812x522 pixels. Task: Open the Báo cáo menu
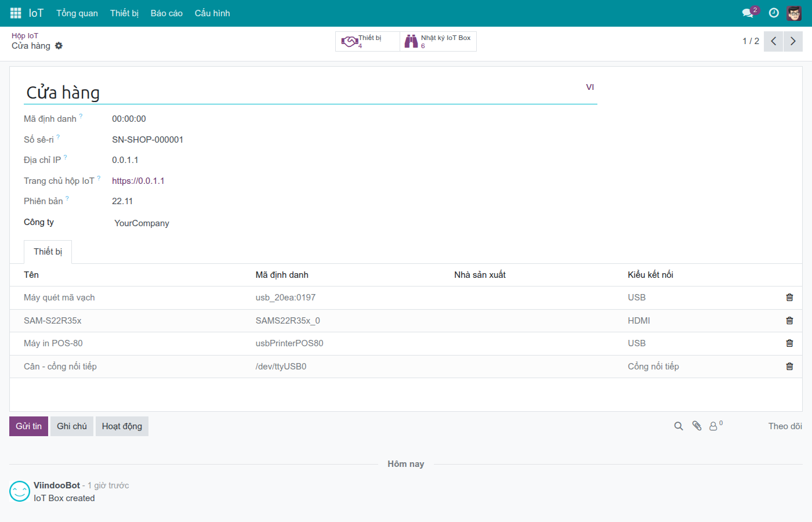point(166,13)
